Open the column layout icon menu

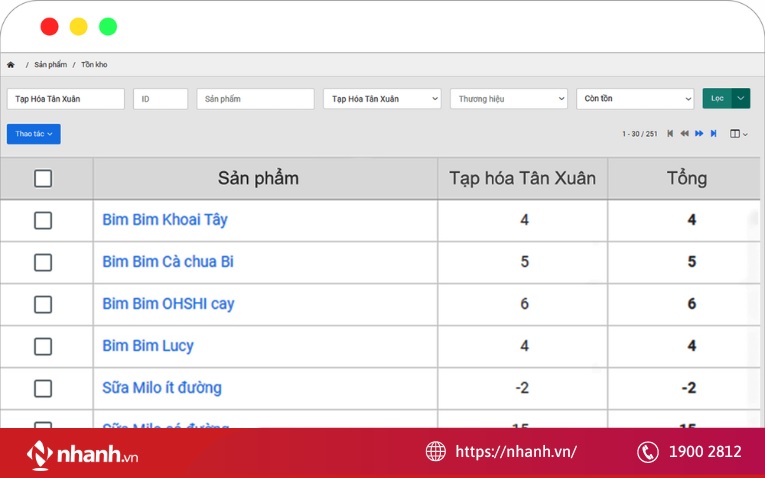point(738,134)
